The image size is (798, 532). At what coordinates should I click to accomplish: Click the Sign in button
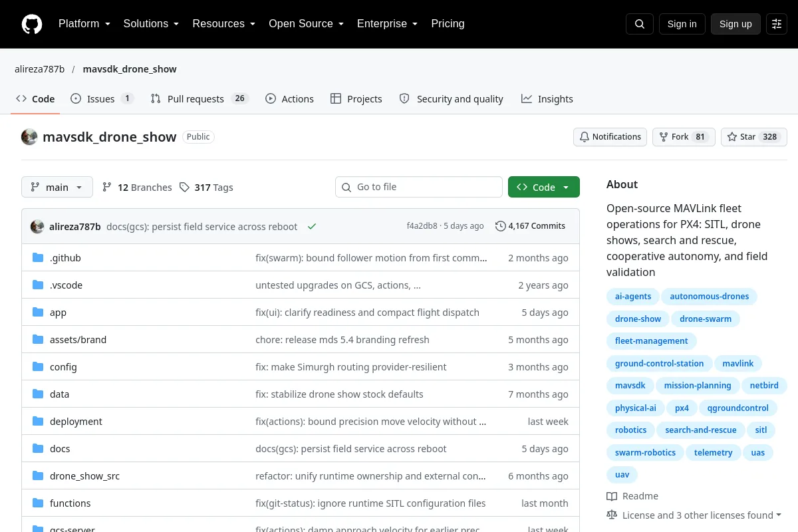click(x=682, y=24)
